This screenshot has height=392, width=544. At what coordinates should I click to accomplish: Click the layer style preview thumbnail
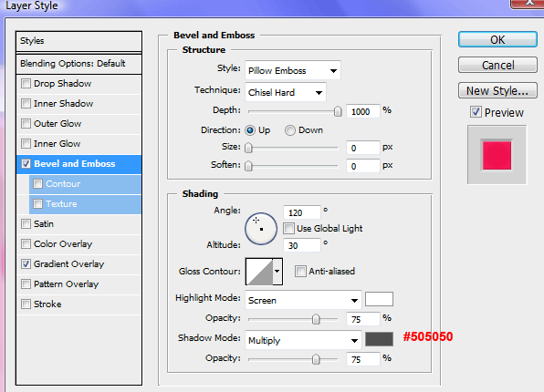497,155
